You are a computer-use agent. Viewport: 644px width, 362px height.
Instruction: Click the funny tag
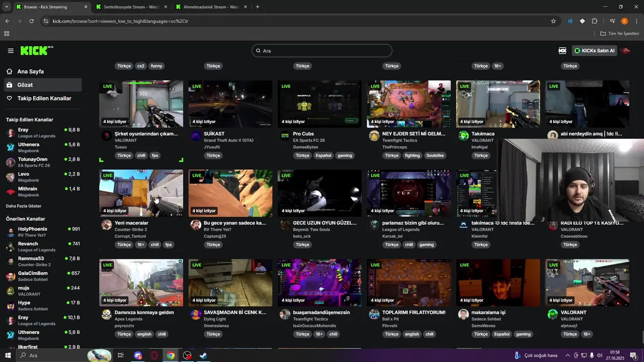(x=156, y=66)
